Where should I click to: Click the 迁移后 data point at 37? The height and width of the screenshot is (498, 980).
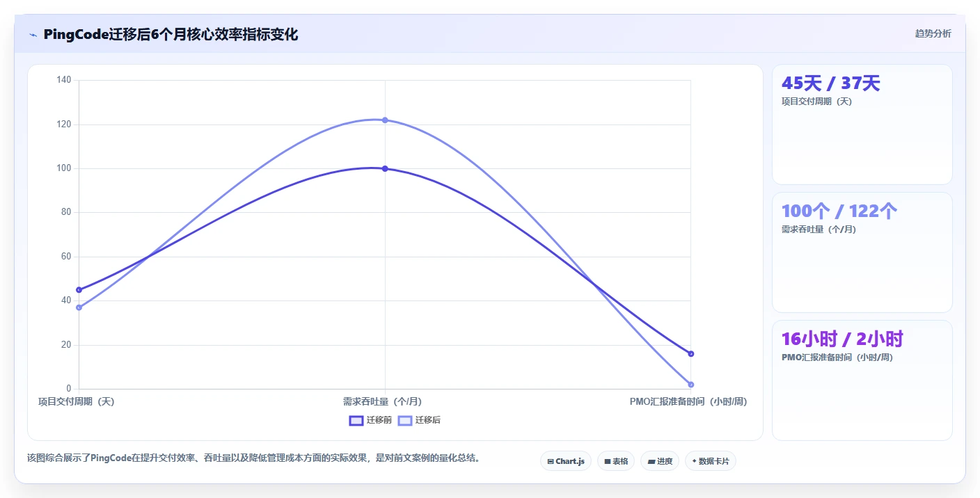pos(79,307)
